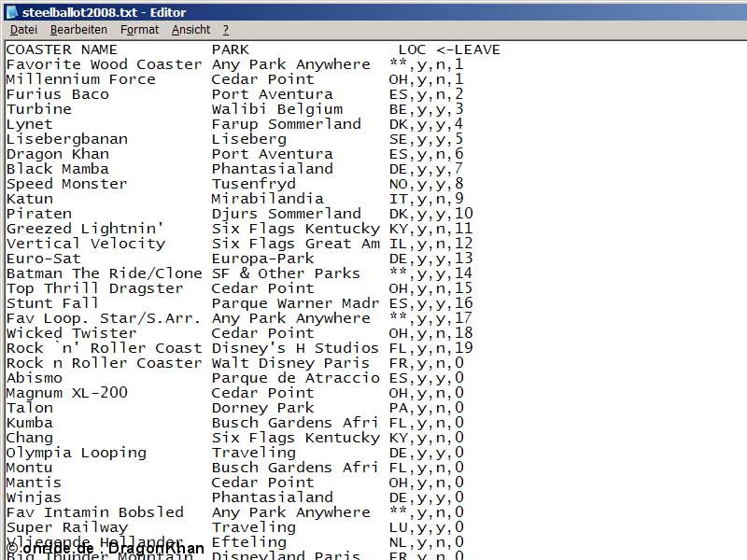Click 'Furius Baco' coaster name
This screenshot has height=560, width=747.
(58, 94)
